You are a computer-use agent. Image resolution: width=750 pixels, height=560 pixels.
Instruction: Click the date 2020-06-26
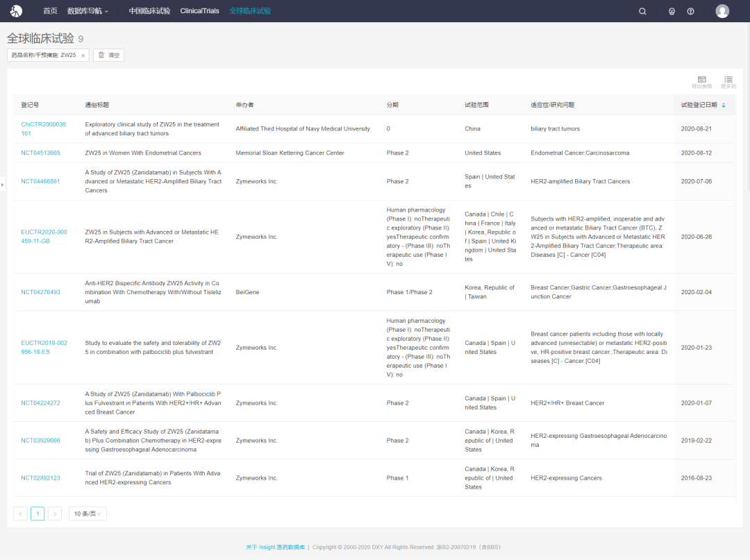[697, 237]
